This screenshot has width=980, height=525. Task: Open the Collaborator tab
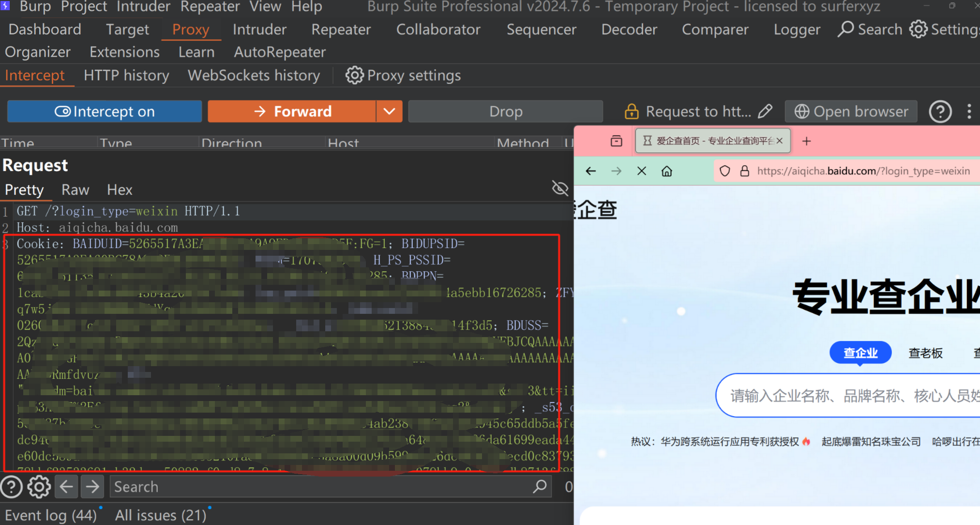pos(438,30)
